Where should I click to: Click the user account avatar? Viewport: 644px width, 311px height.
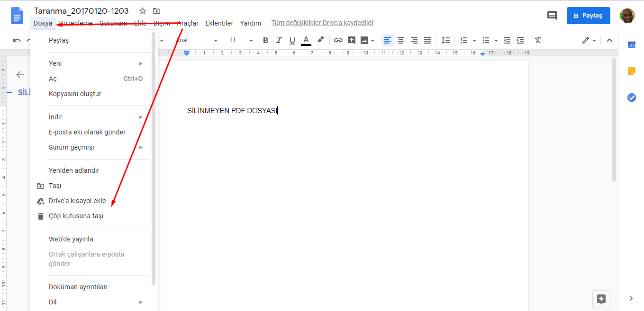[x=627, y=16]
